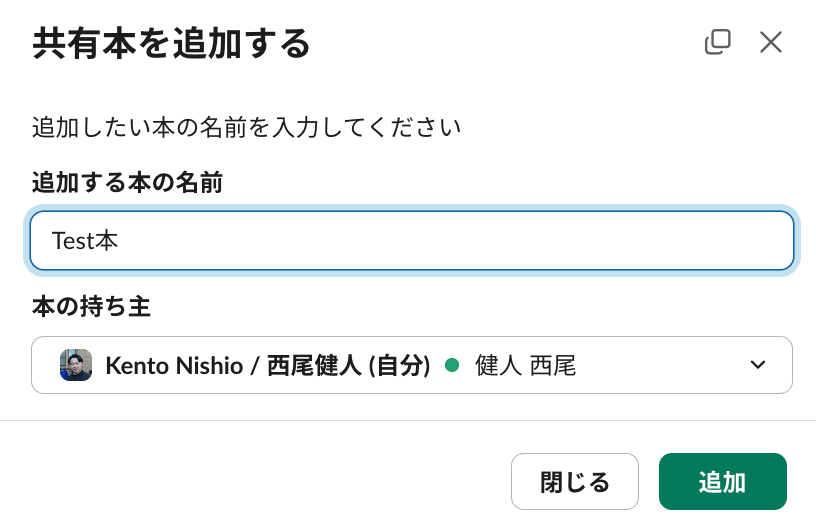Click the green online status dot
816x522 pixels.
[452, 365]
